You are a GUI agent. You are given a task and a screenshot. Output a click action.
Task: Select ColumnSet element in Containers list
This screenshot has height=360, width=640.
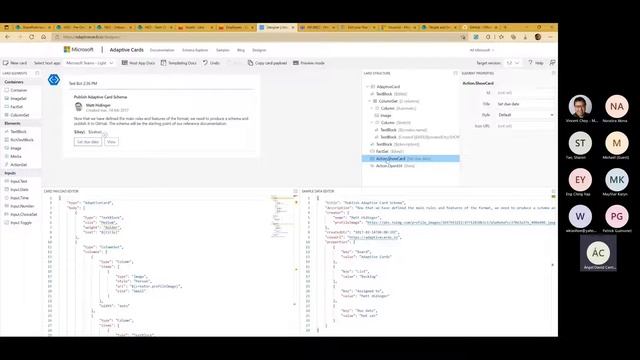click(20, 115)
